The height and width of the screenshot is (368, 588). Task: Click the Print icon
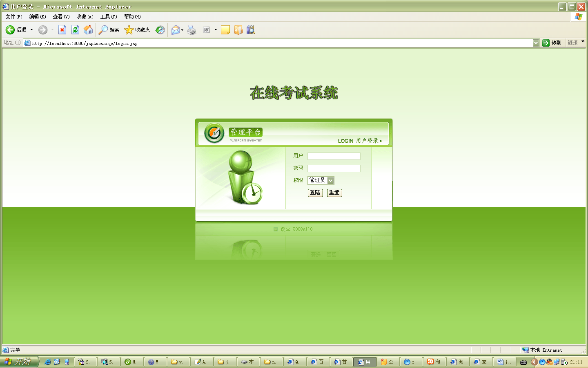click(192, 30)
